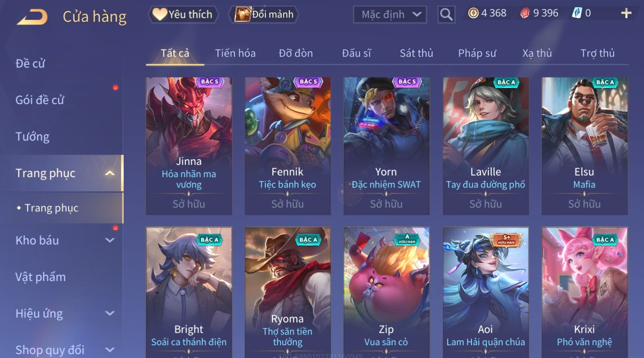The width and height of the screenshot is (644, 358).
Task: Switch to the Sát thủ tab
Action: point(416,53)
